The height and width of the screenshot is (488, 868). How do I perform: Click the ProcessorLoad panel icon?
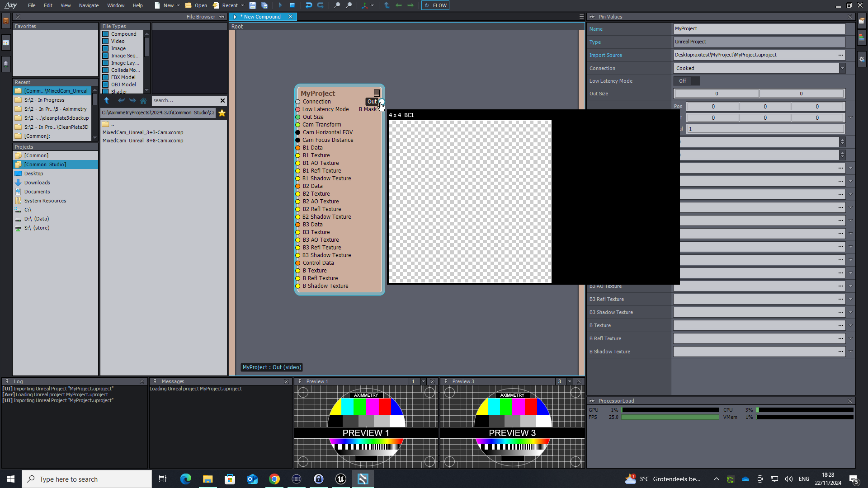[x=591, y=400]
